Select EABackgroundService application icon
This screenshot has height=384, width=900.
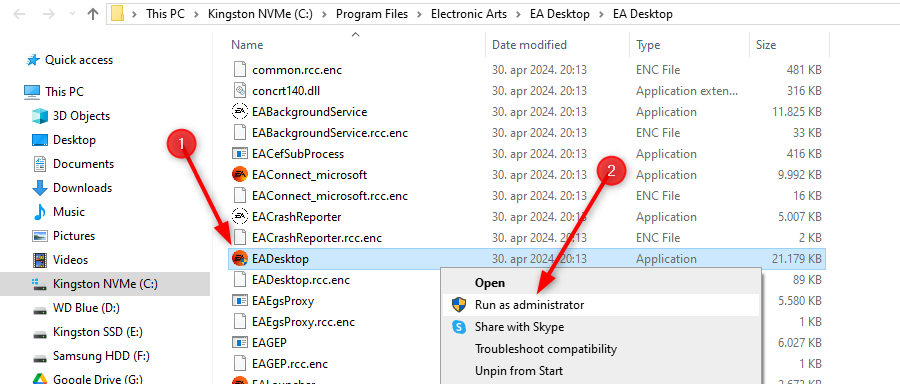pos(239,112)
